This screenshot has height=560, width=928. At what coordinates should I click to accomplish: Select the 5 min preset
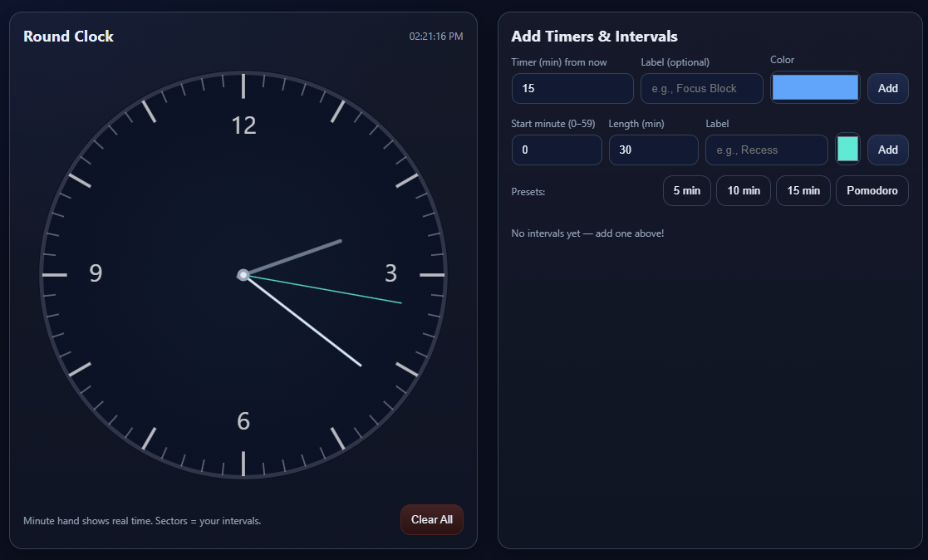[686, 190]
